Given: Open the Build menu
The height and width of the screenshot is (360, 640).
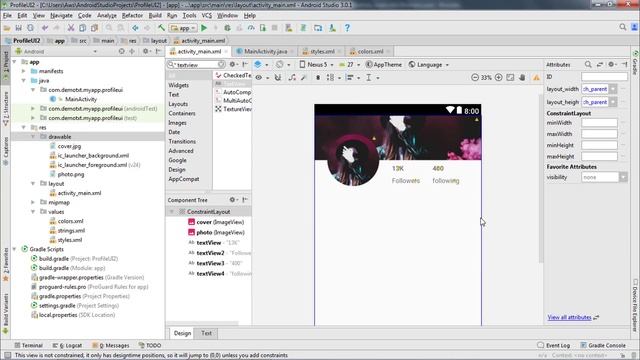Looking at the screenshot, I should 155,16.
